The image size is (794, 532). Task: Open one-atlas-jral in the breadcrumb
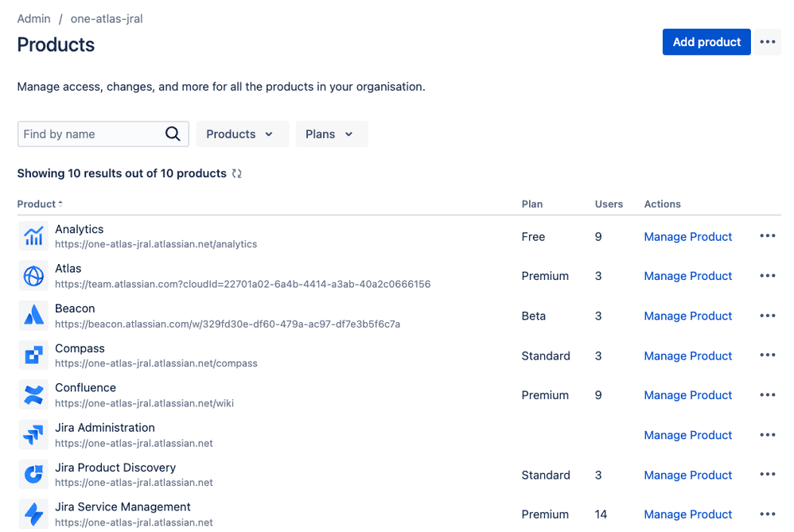[107, 19]
